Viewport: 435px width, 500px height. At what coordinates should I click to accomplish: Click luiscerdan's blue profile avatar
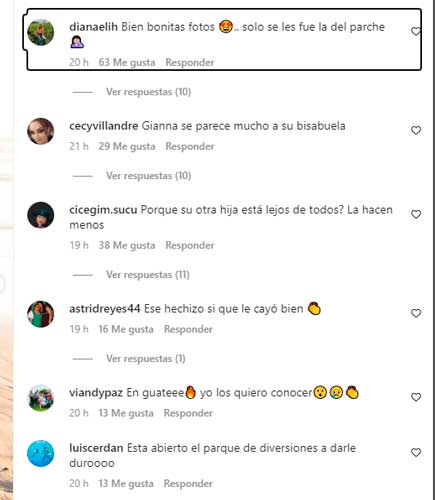click(x=41, y=453)
